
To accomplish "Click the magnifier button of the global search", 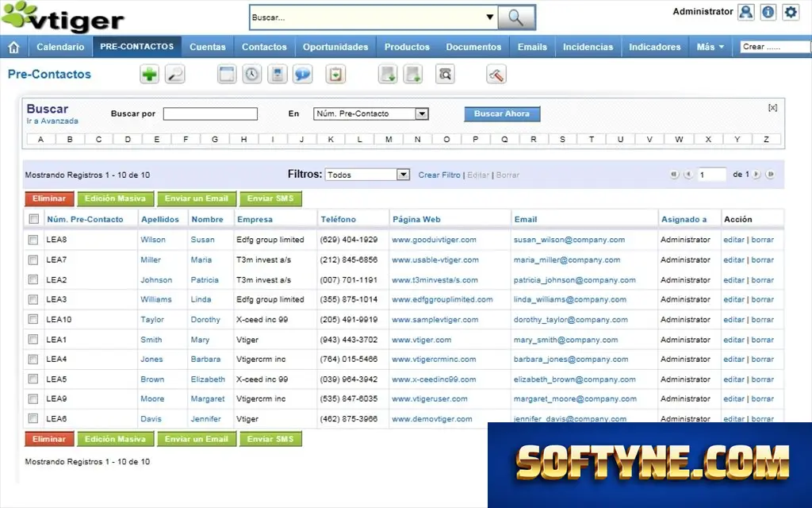I will (515, 17).
